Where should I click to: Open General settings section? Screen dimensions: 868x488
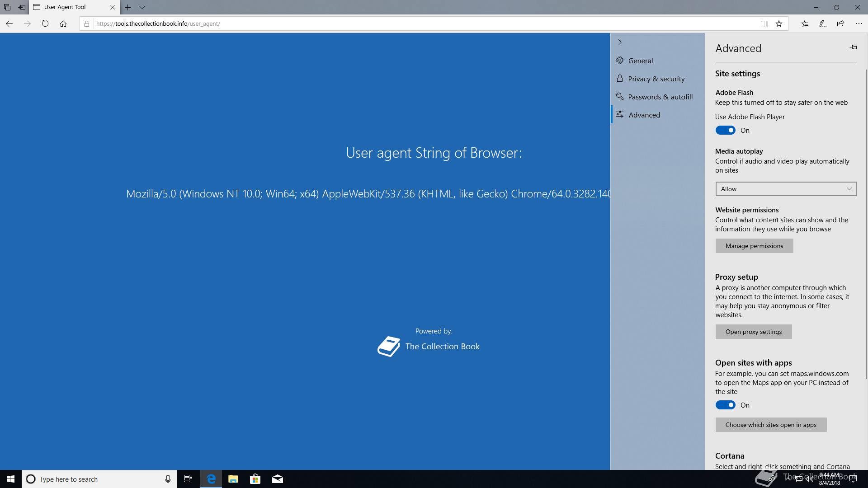coord(657,61)
